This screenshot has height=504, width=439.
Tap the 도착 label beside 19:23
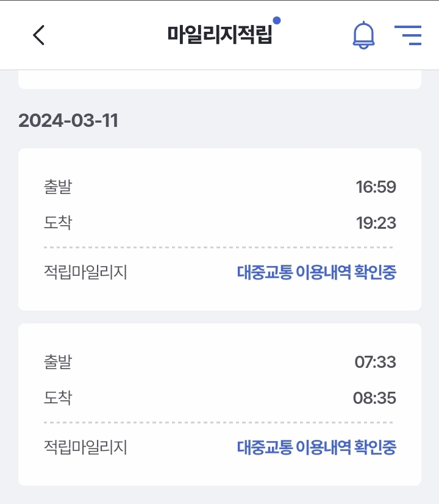(58, 223)
